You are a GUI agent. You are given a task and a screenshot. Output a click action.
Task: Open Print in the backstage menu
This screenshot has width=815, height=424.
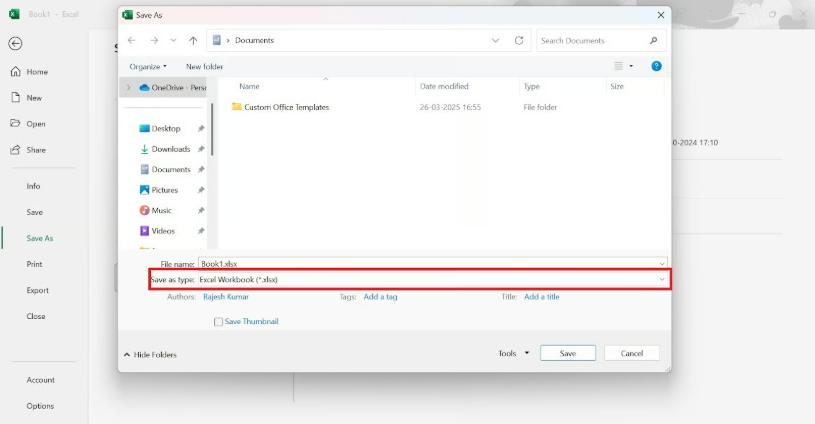pyautogui.click(x=34, y=264)
